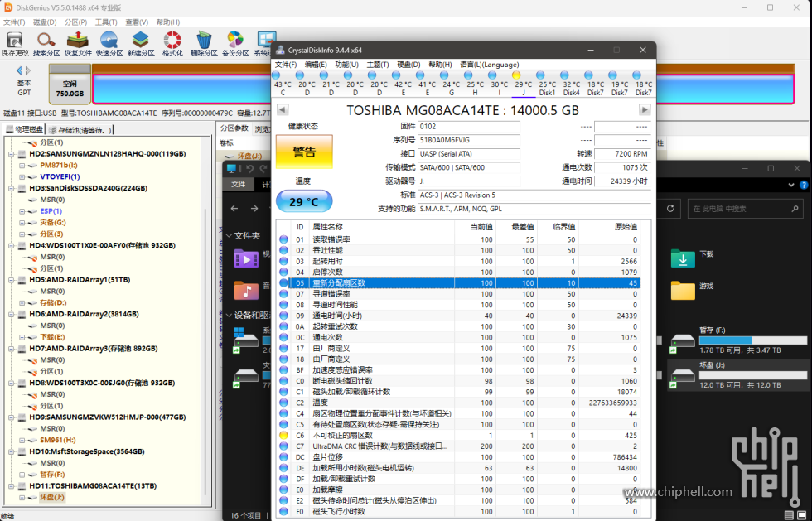Switch to 存储池 tab in DiskGenius

pos(80,129)
